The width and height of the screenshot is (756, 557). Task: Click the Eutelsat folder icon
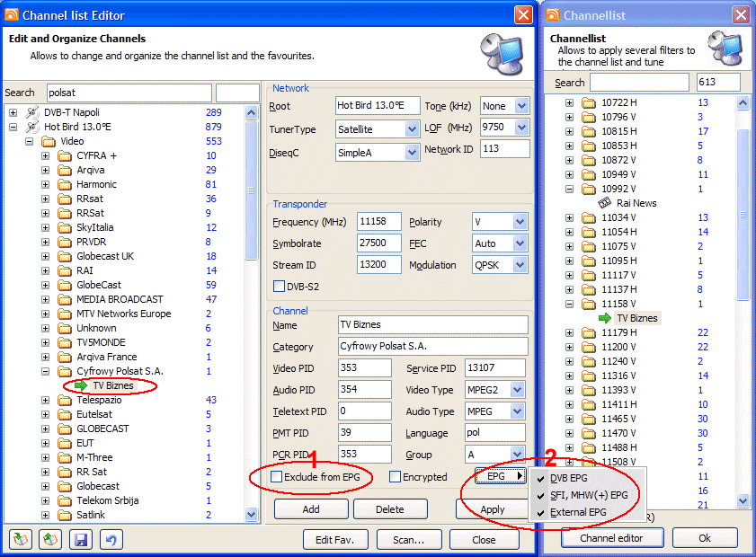tap(64, 414)
